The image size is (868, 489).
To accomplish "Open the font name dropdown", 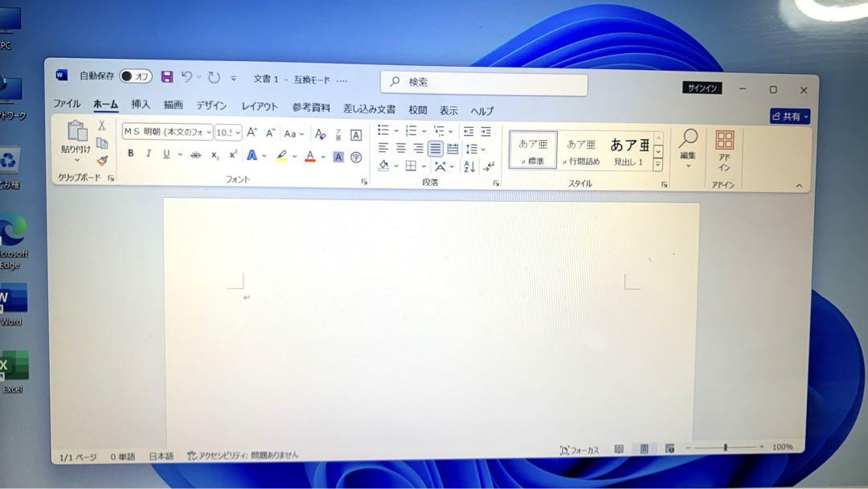I will (x=209, y=132).
